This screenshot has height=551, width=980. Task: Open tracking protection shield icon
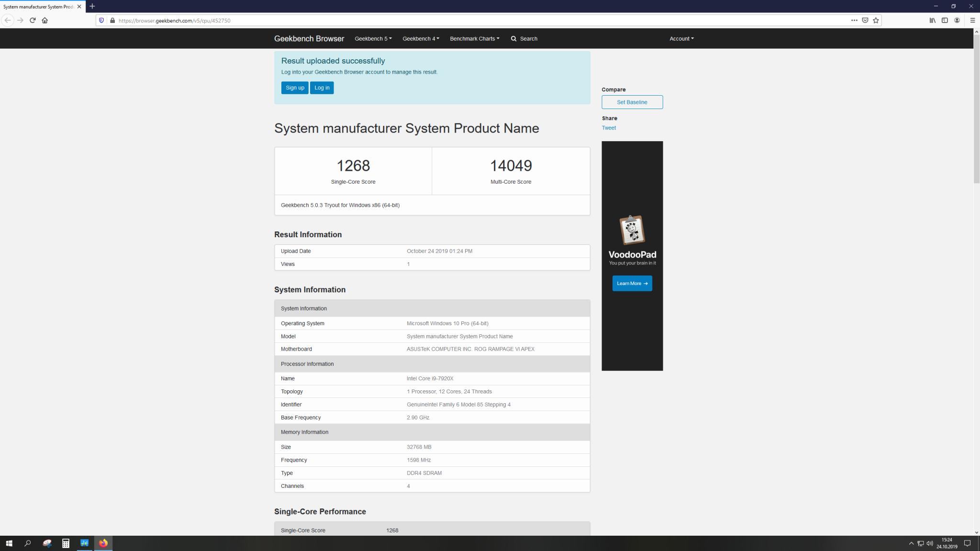(x=101, y=21)
